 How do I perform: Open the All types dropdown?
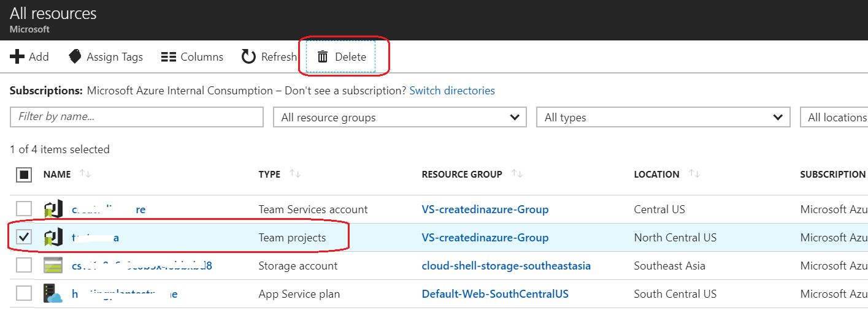(663, 118)
